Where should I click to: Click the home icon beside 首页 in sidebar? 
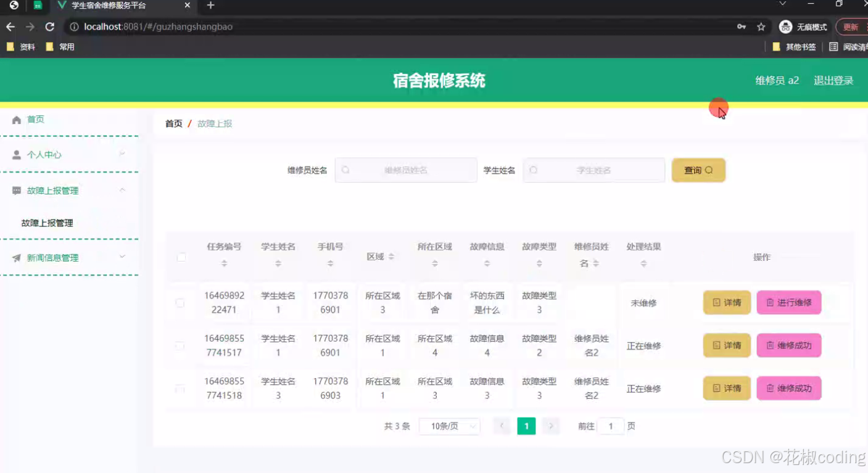pyautogui.click(x=17, y=120)
